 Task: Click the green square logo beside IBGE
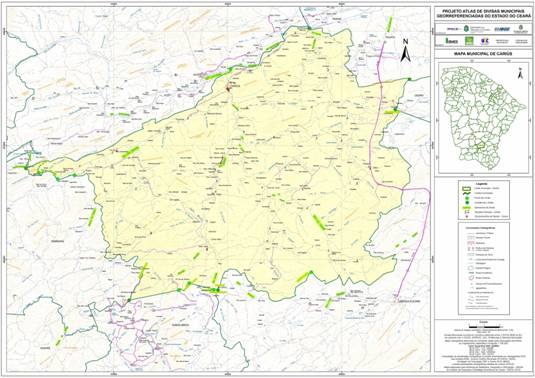pos(469,41)
